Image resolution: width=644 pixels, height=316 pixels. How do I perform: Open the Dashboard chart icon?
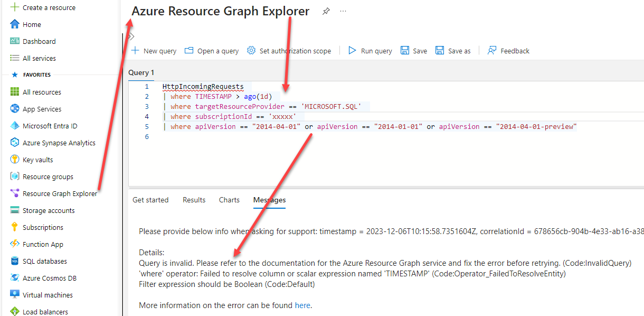15,41
